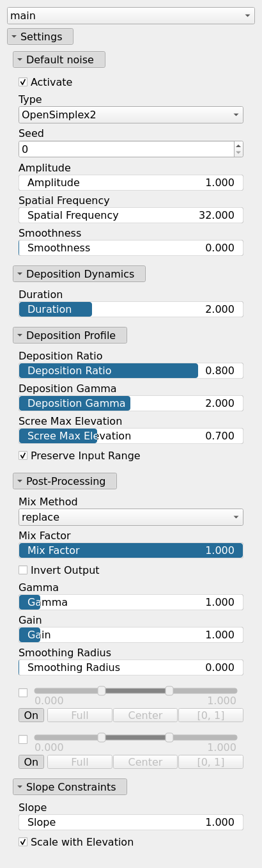Enable the Invert Output checkbox

pos(23,570)
